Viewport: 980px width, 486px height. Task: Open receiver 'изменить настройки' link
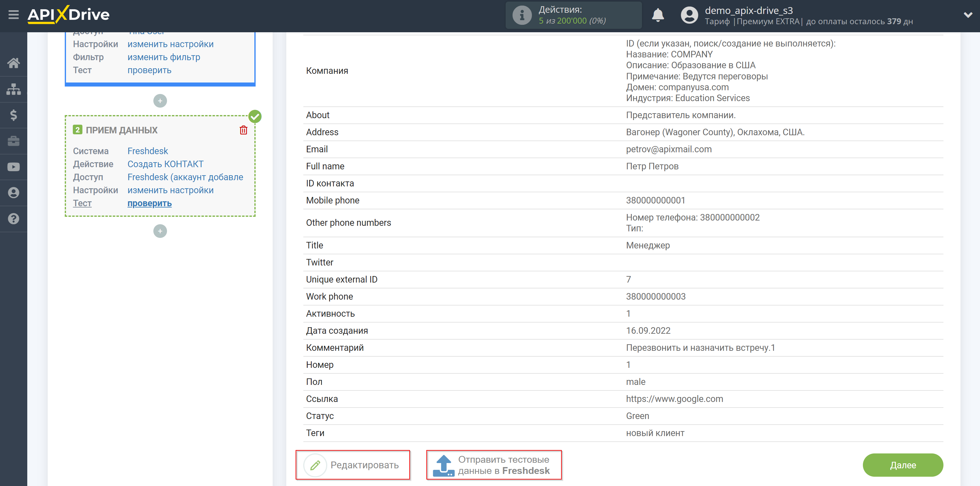point(170,190)
